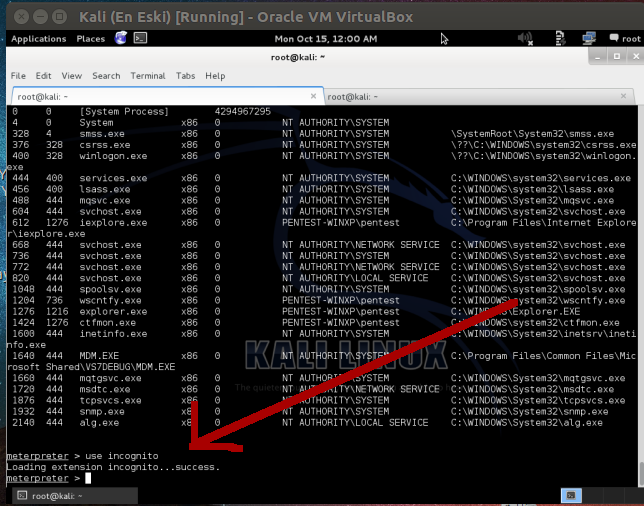Open the Edit menu in terminal
Image resolution: width=644 pixels, height=506 pixels.
pyautogui.click(x=43, y=76)
